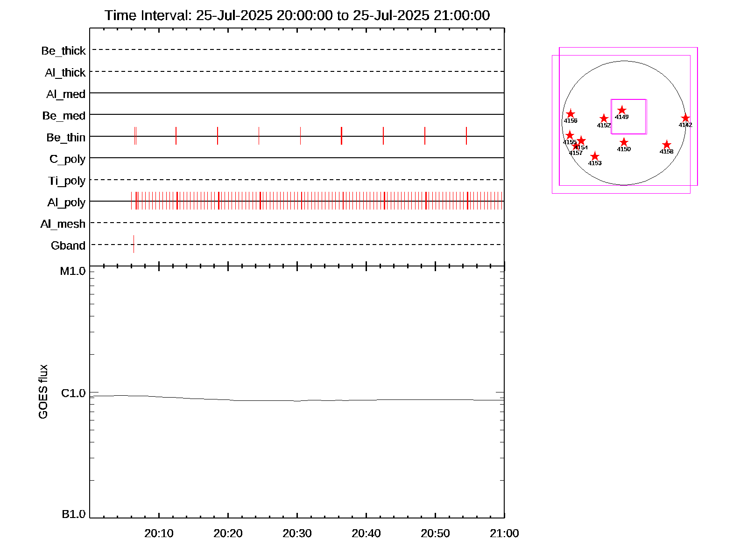Screen dimensions: 747x560
Task: Click the M1.0 flux level label
Action: pyautogui.click(x=73, y=272)
